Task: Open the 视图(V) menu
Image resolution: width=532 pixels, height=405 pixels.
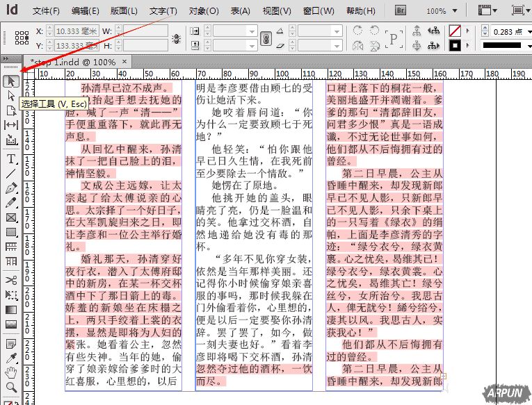Action: click(x=277, y=11)
